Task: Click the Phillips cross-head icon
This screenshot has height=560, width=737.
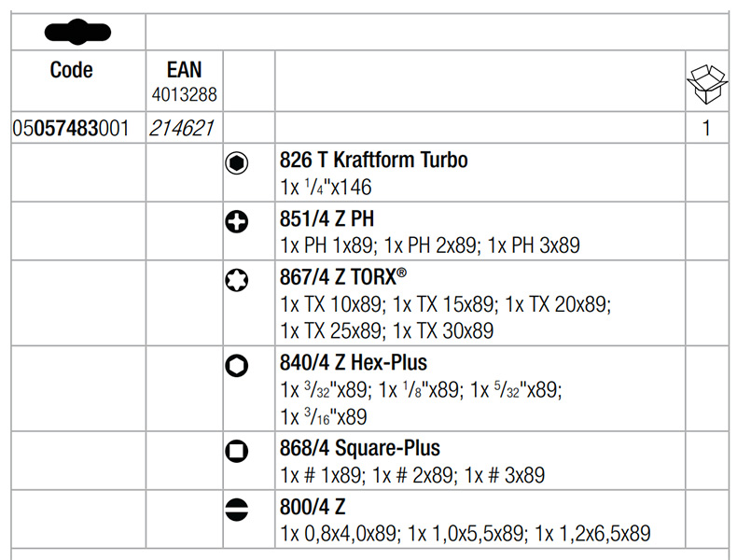Action: 237,222
